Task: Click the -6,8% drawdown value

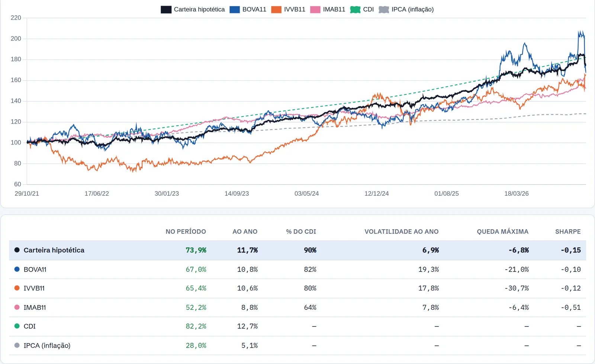Action: tap(518, 250)
